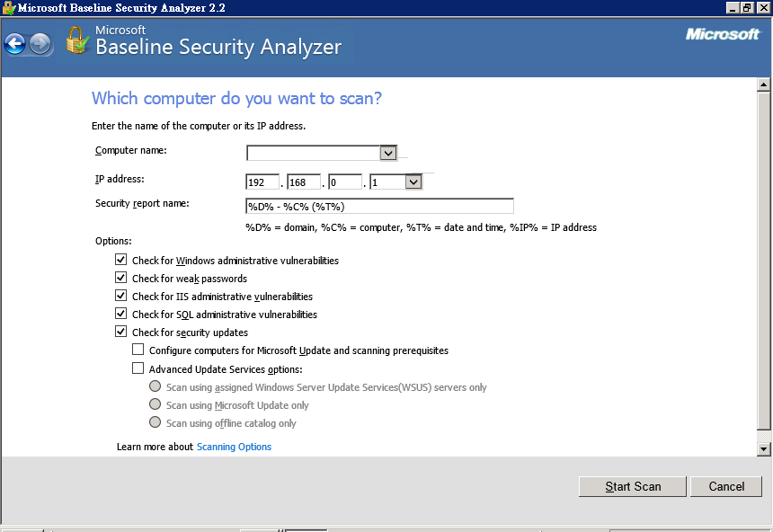Disable Check for weak passwords
Viewport: 773px width, 532px height.
(x=120, y=278)
